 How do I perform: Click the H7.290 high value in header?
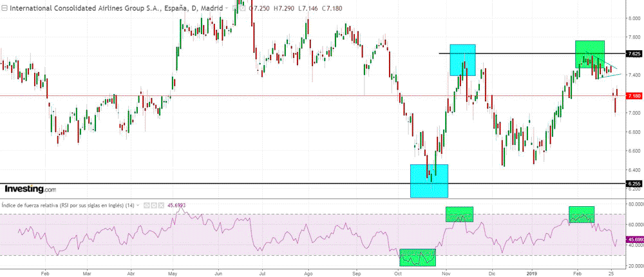point(284,8)
